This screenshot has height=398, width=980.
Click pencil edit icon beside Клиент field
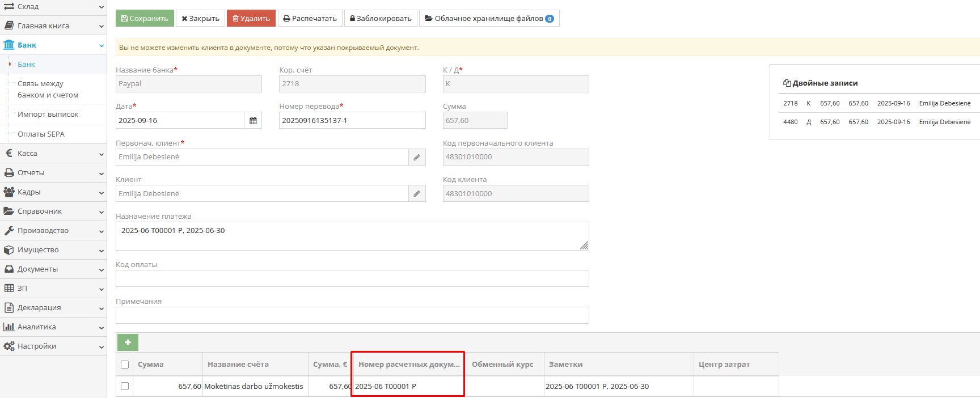point(417,194)
